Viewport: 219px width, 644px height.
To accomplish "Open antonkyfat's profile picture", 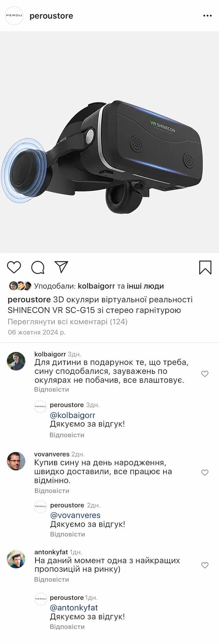I will point(16,559).
